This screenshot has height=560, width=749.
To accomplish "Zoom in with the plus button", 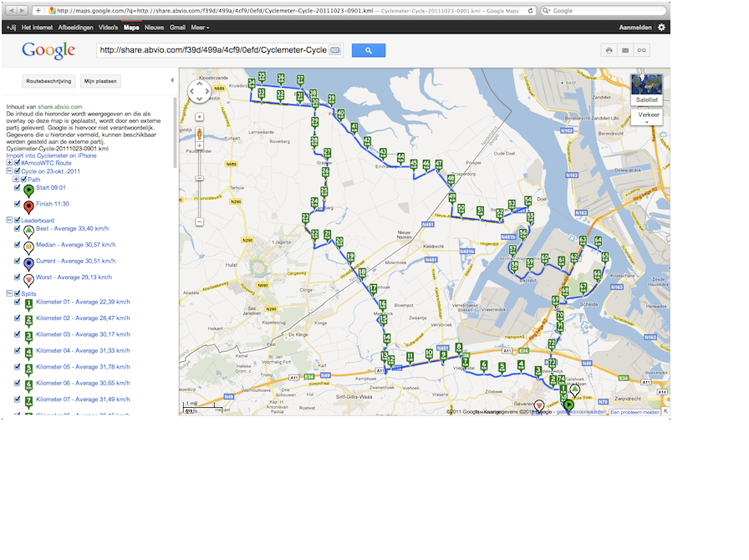I will pyautogui.click(x=200, y=146).
